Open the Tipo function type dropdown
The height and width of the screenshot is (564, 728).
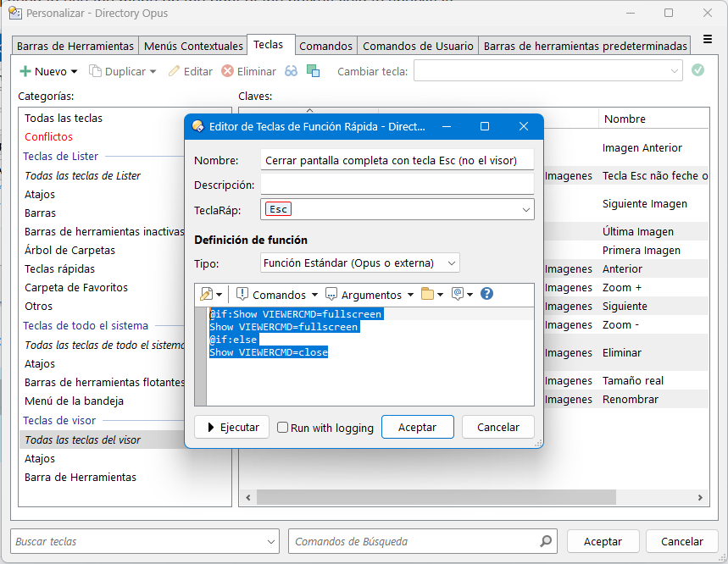tap(360, 263)
